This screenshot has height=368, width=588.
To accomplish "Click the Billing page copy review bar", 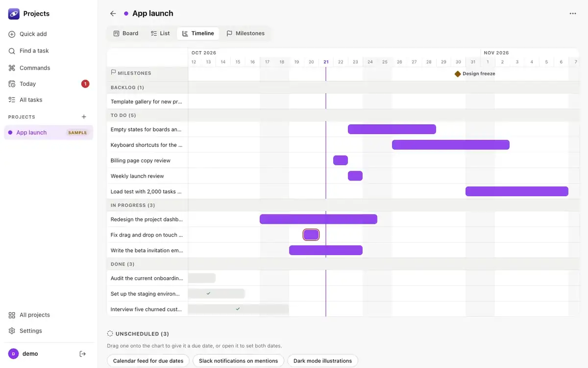I will [x=341, y=160].
